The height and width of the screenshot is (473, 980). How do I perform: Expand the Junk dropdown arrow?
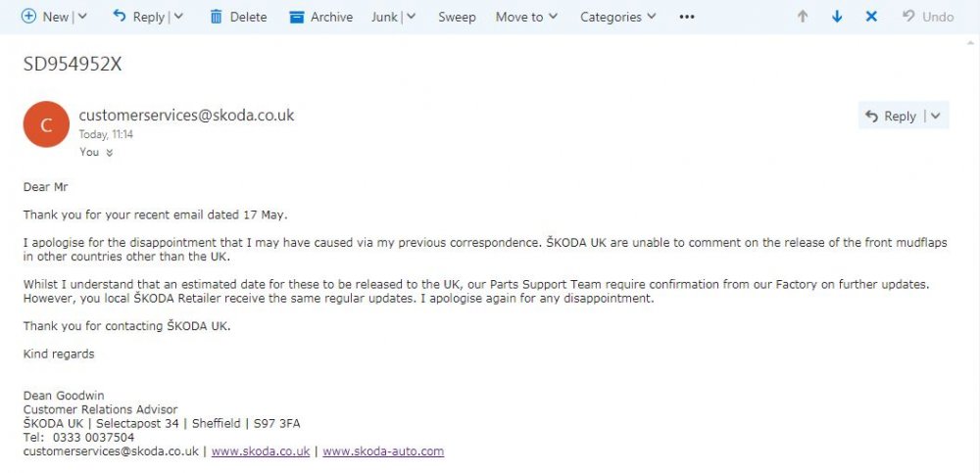click(411, 17)
